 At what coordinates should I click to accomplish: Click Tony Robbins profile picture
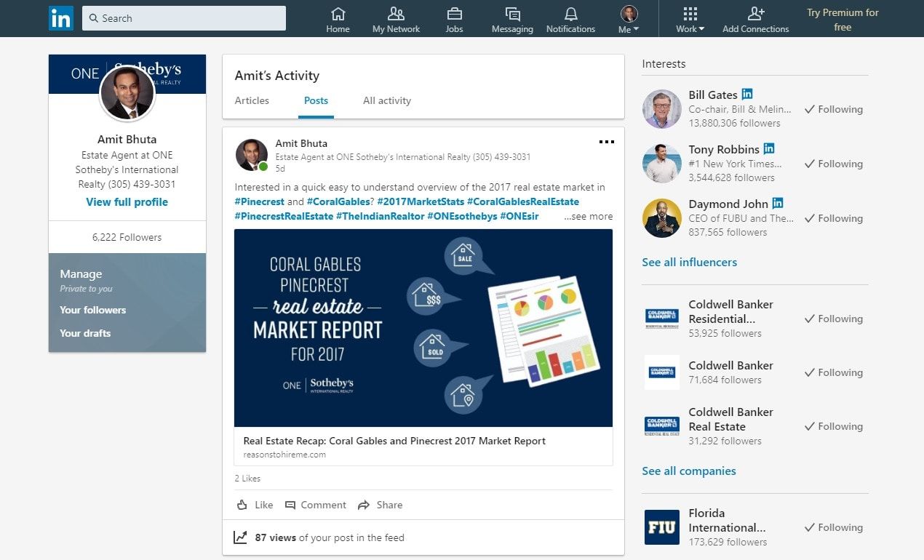(662, 164)
